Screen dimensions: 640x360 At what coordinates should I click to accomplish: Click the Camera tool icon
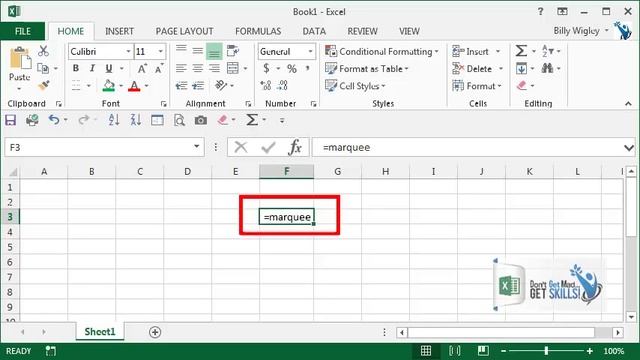coord(200,120)
